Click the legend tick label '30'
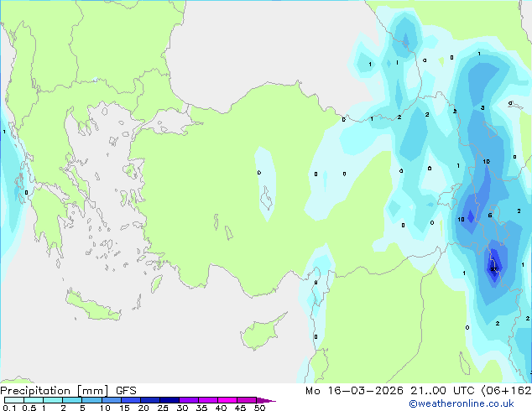The height and width of the screenshot is (411, 532). [x=182, y=408]
